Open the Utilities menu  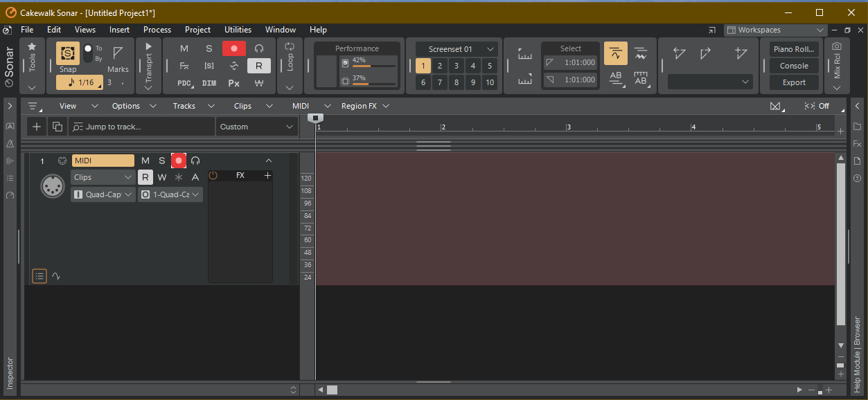[x=238, y=30]
